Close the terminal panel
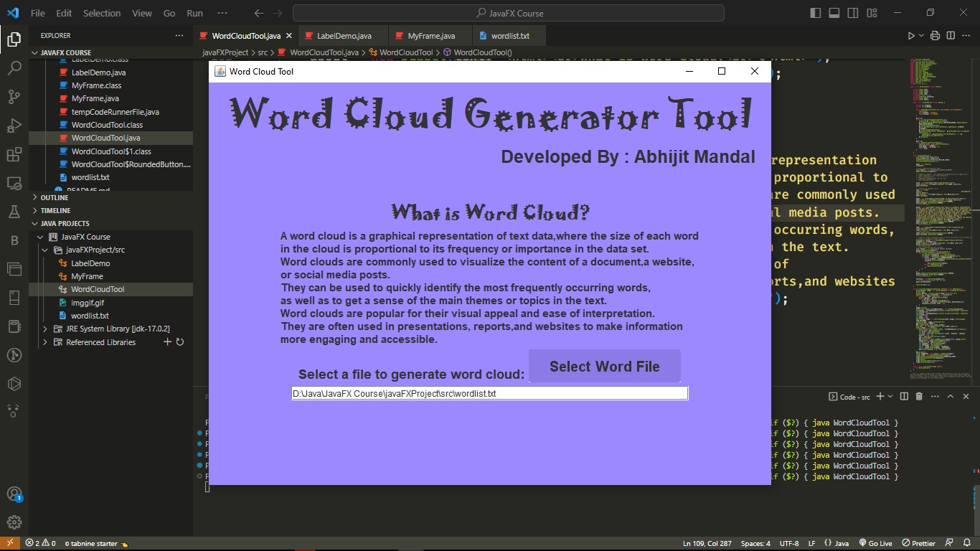This screenshot has width=980, height=551. [966, 396]
